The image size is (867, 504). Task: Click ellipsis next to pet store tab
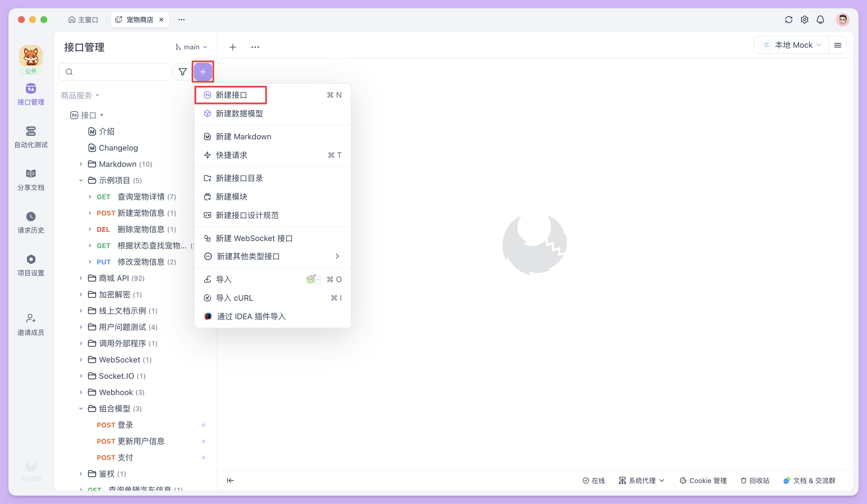pos(182,20)
